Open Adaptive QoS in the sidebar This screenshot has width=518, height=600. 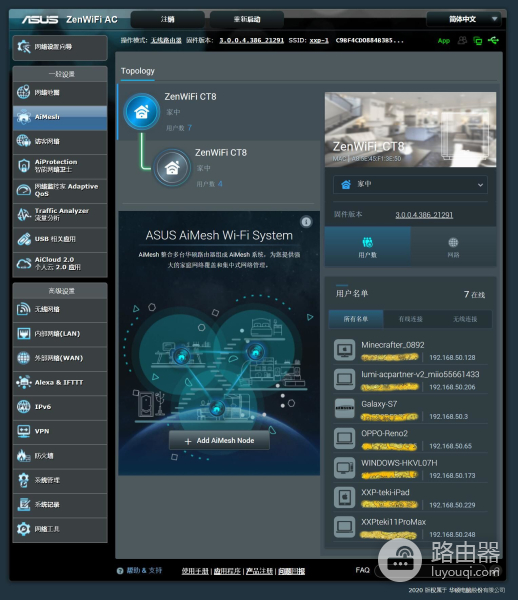point(60,190)
